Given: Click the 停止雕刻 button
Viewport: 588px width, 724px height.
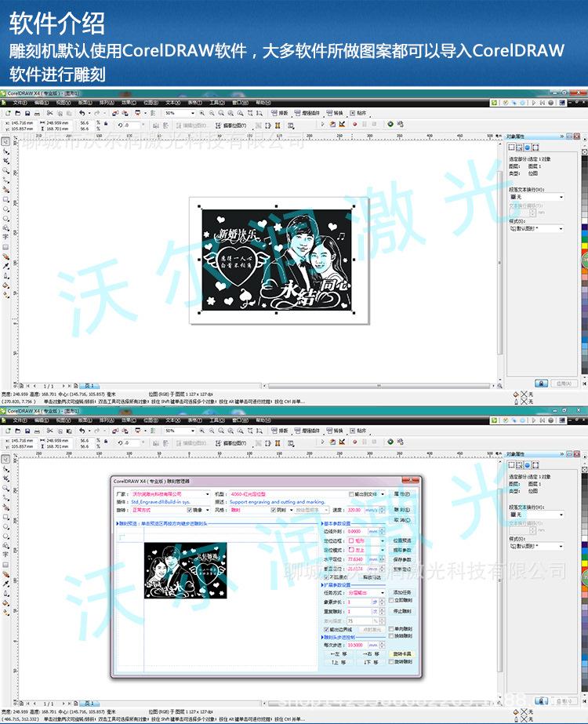Looking at the screenshot, I should (x=402, y=611).
